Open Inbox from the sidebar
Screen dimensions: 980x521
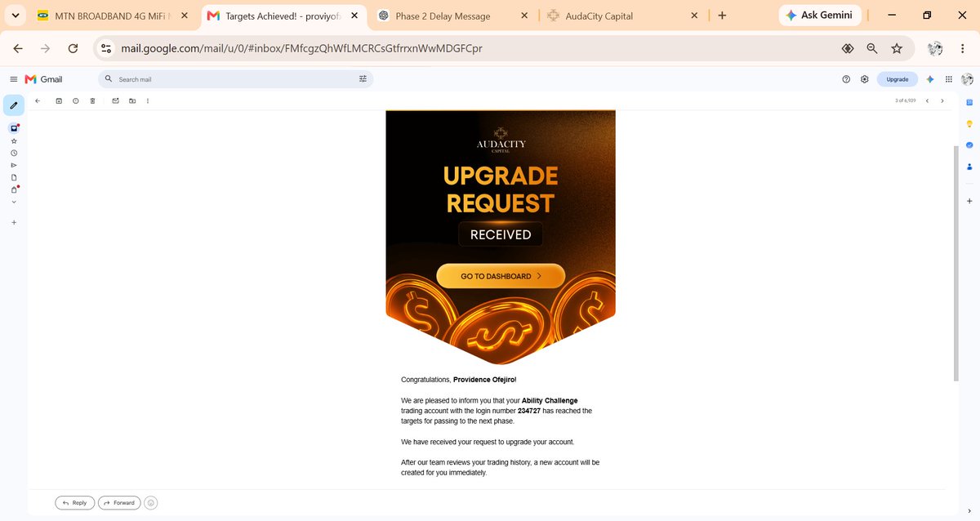14,128
